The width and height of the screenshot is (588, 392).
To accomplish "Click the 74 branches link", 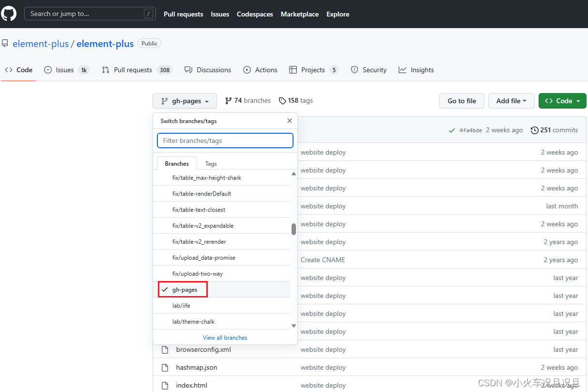I will point(248,101).
